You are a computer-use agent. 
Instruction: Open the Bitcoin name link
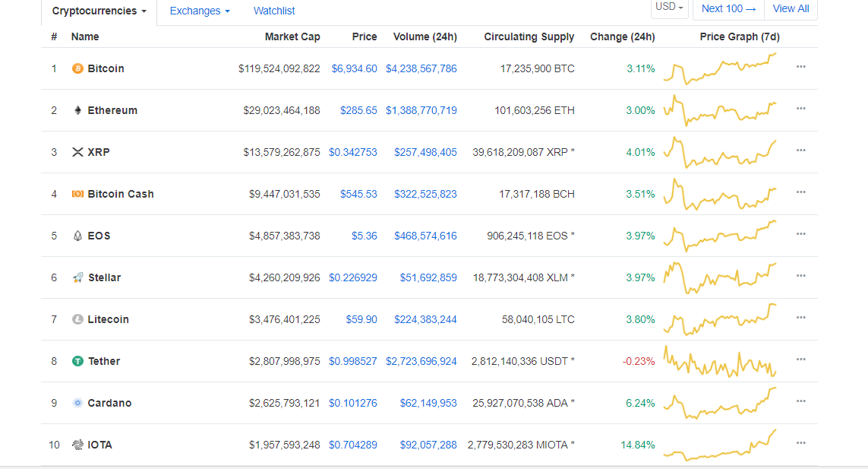(106, 68)
